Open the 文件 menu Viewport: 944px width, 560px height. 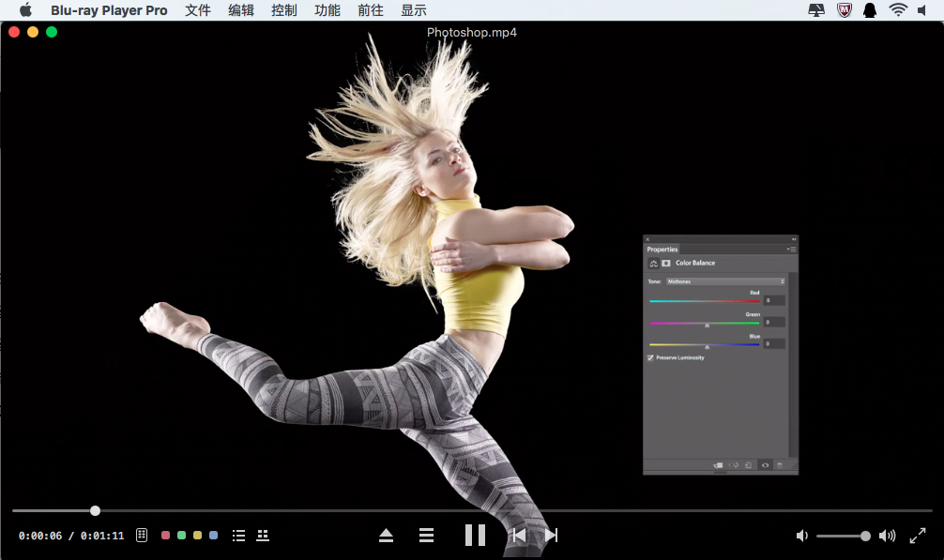(198, 10)
